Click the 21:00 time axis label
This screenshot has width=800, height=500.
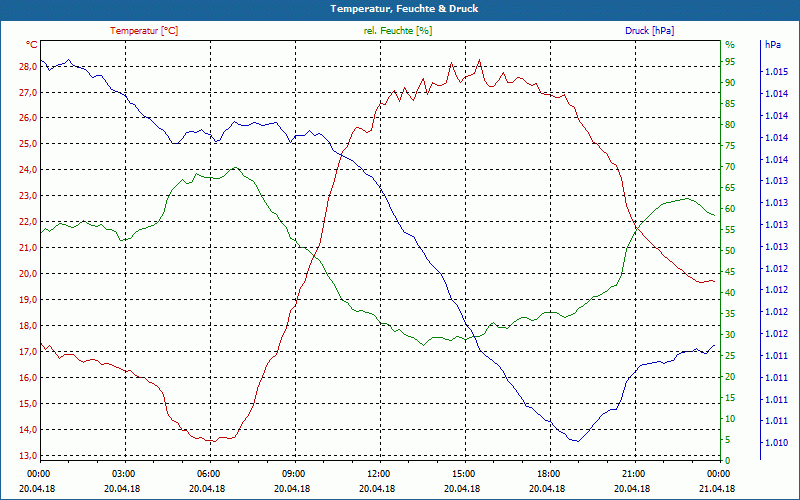[633, 474]
